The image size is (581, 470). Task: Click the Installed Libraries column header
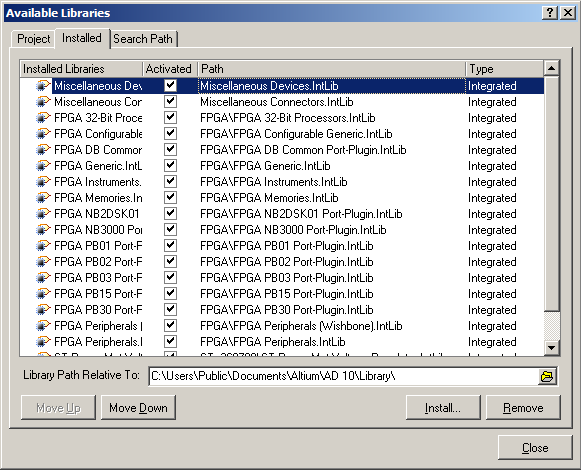coord(81,69)
